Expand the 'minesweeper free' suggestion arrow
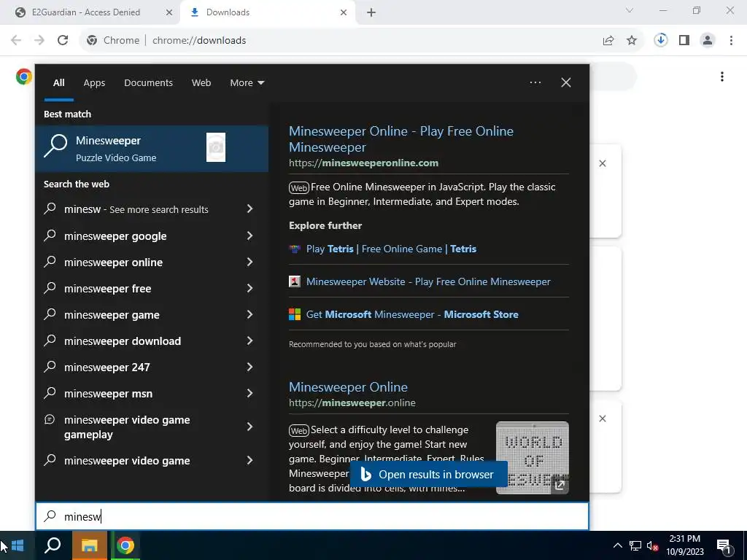Image resolution: width=747 pixels, height=560 pixels. click(x=249, y=288)
